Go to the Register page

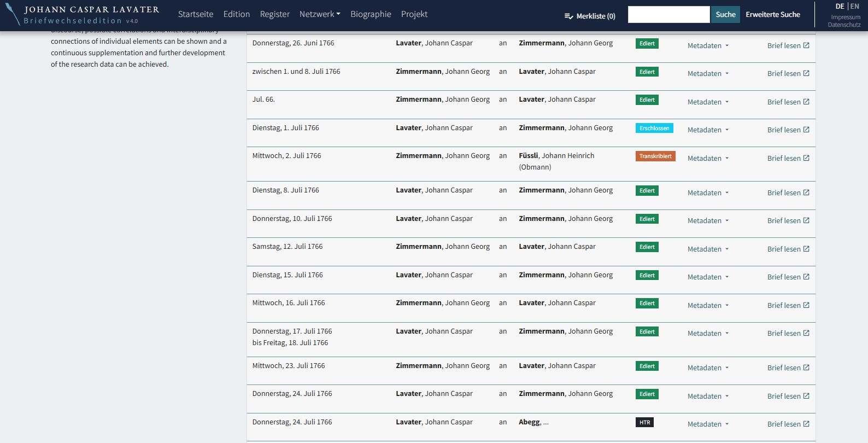point(274,14)
